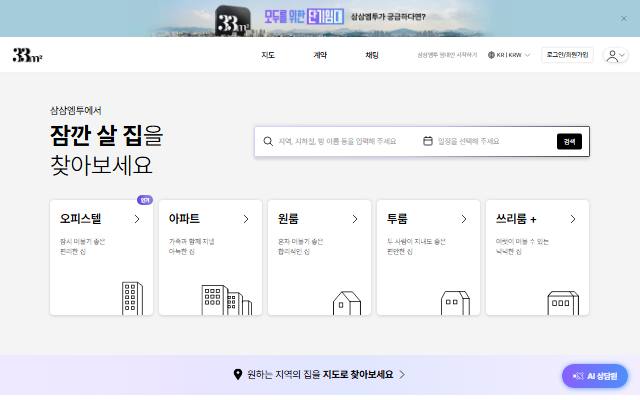Focus the location search input field
Image resolution: width=640 pixels, height=400 pixels.
[x=337, y=141]
